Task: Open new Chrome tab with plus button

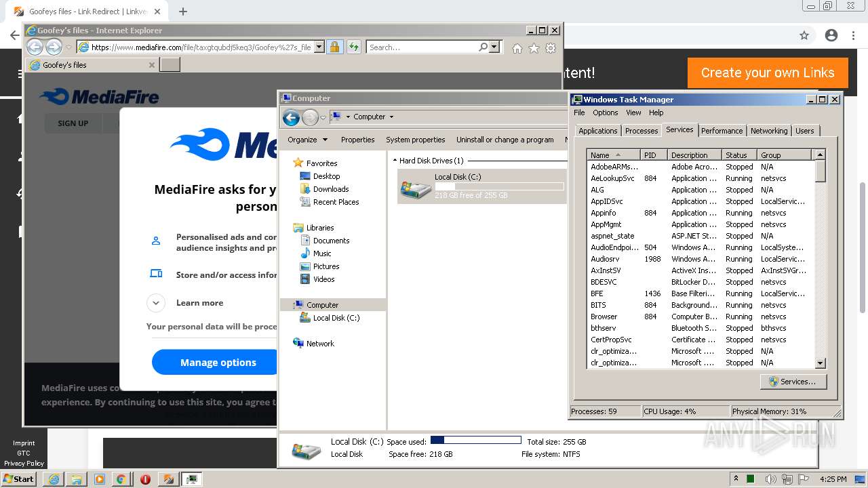Action: (183, 12)
